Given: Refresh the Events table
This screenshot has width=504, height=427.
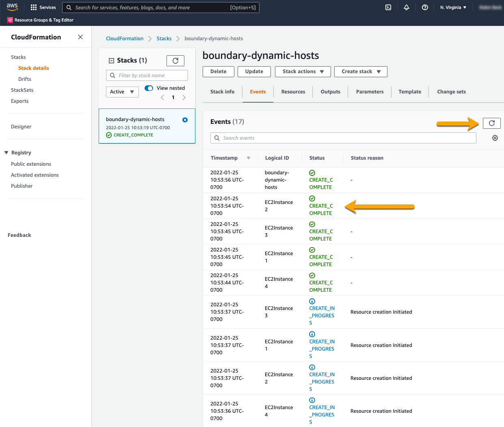Looking at the screenshot, I should coord(492,123).
